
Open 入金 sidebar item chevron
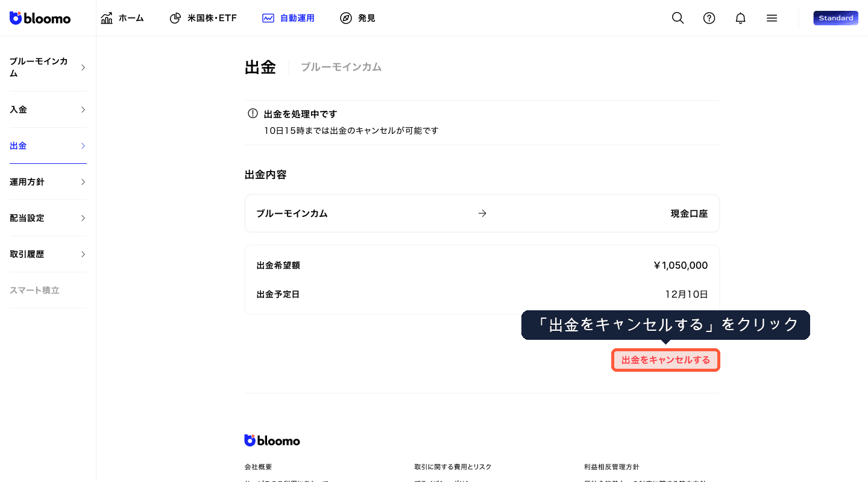click(x=83, y=110)
